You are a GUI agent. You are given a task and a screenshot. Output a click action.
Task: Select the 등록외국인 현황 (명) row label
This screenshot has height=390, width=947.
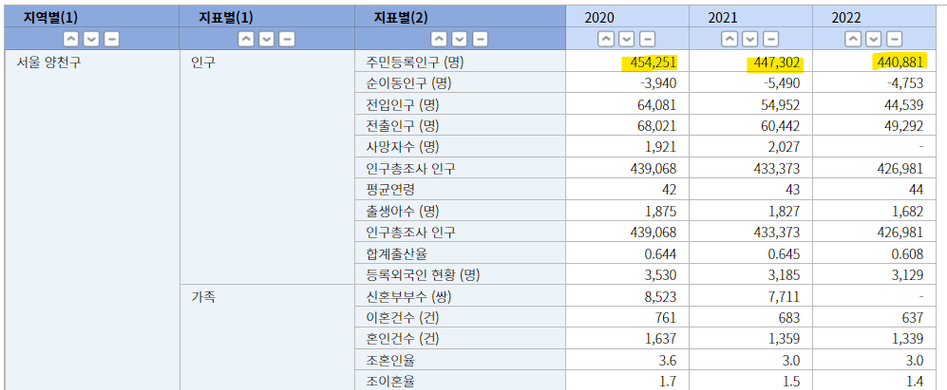422,276
